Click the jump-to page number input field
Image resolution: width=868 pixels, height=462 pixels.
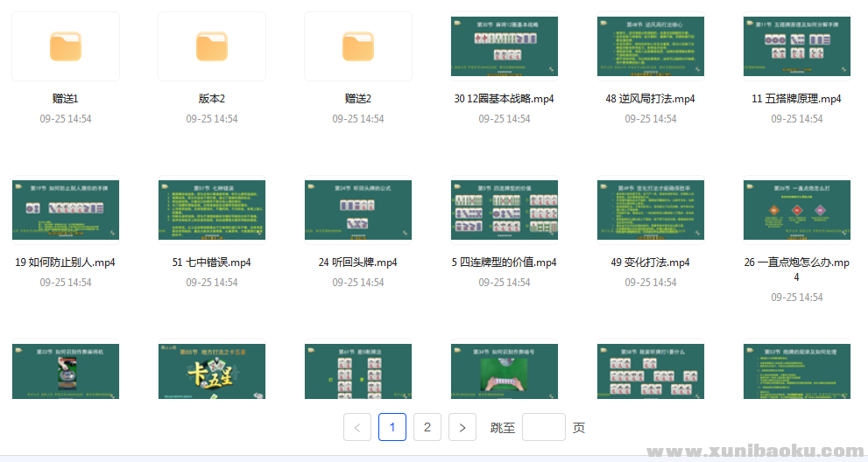point(543,427)
